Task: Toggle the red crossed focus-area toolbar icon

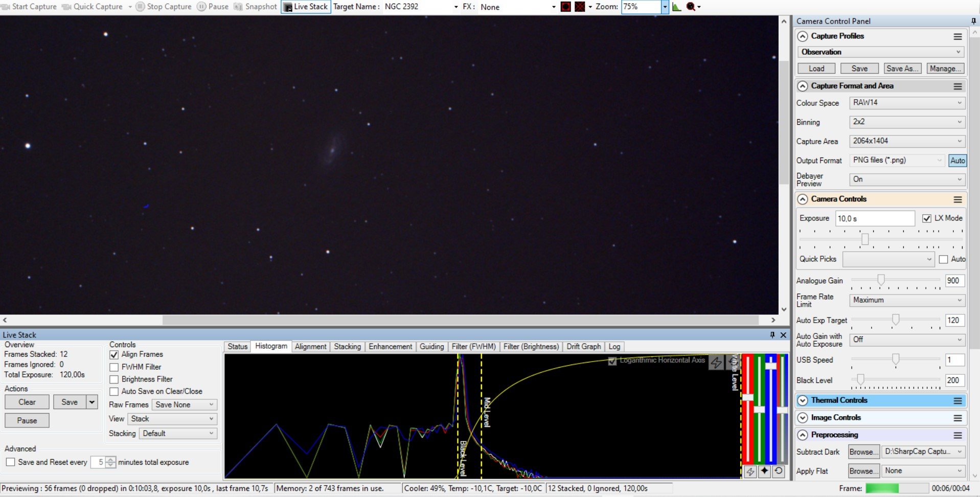Action: [x=580, y=7]
